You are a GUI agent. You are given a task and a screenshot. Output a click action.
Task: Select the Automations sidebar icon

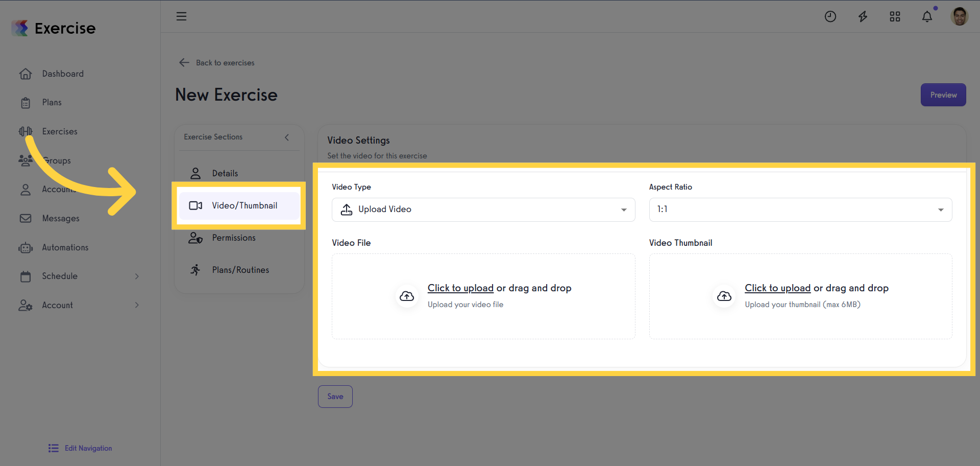[26, 247]
